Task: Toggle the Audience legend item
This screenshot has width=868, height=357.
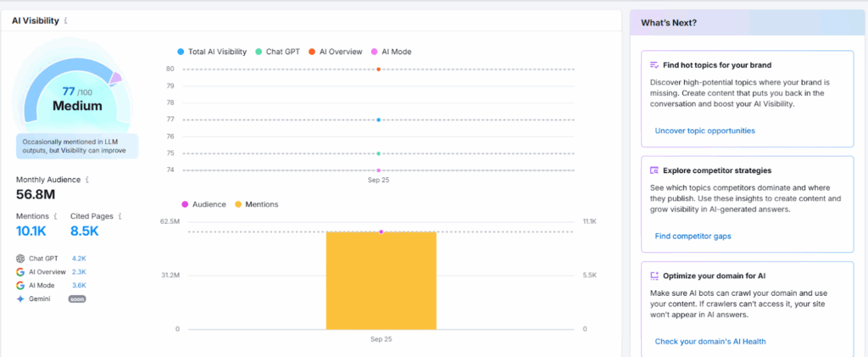Action: pyautogui.click(x=205, y=204)
